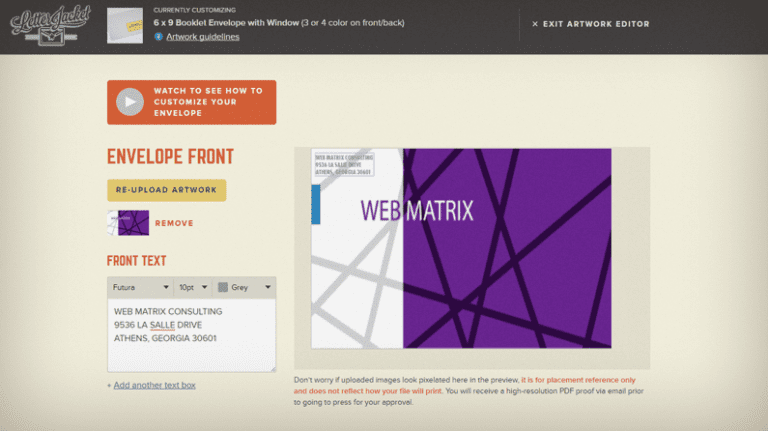768x431 pixels.
Task: Click the info icon beside Artwork guidelines
Action: point(158,37)
